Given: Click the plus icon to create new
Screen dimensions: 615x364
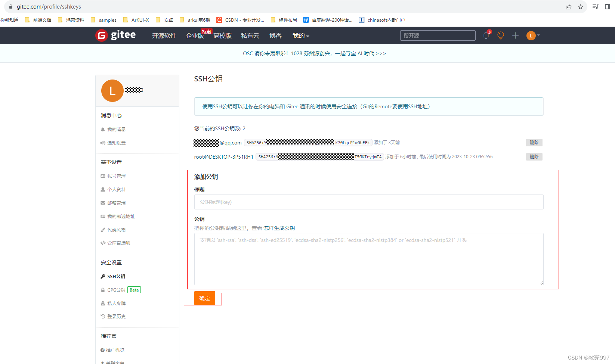Looking at the screenshot, I should [x=515, y=35].
